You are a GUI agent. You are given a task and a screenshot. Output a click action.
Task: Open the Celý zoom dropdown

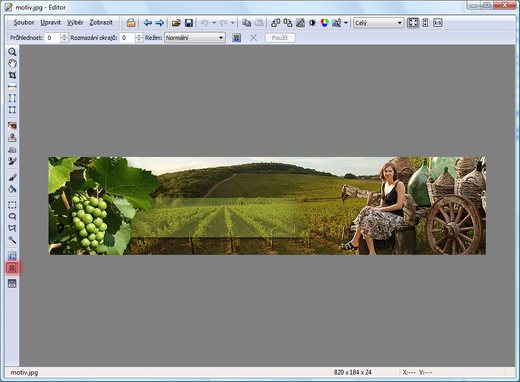pyautogui.click(x=378, y=23)
